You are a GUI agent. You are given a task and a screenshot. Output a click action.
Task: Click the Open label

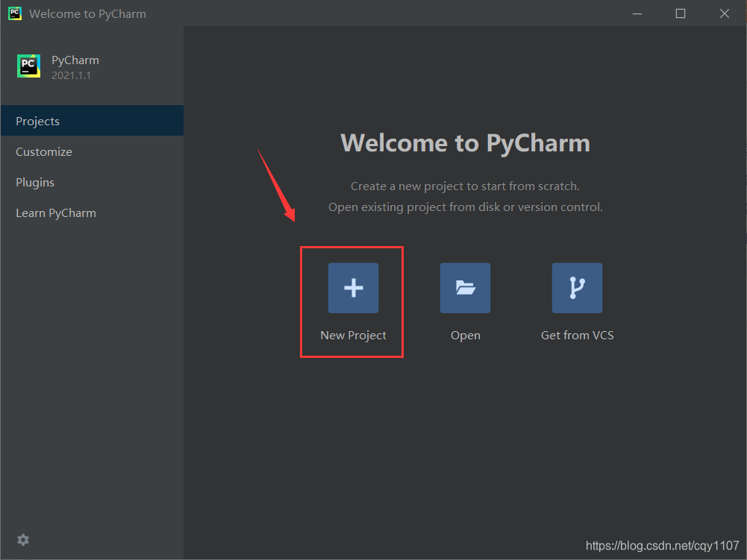466,336
